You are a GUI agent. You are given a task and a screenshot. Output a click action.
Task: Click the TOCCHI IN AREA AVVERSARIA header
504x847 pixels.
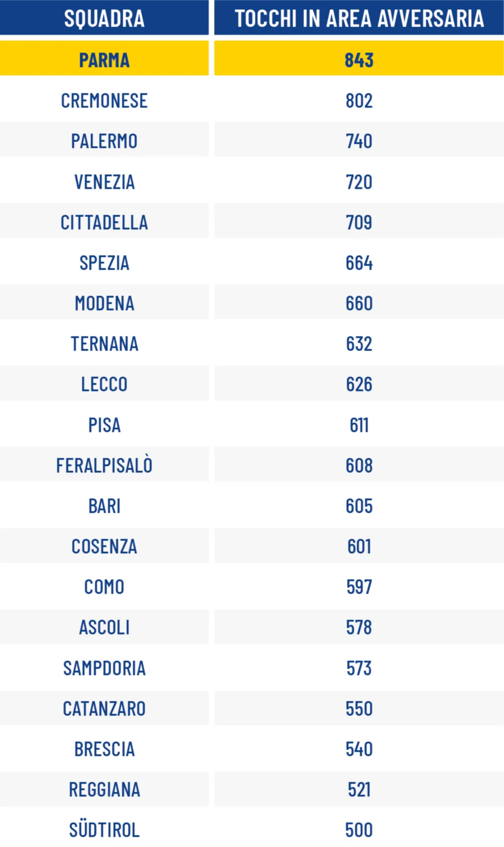click(359, 18)
